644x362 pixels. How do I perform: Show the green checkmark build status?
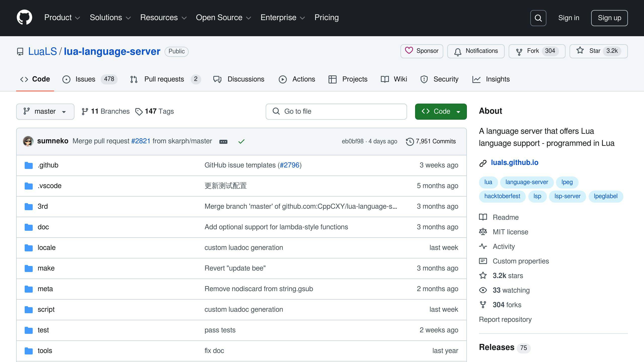click(x=241, y=142)
